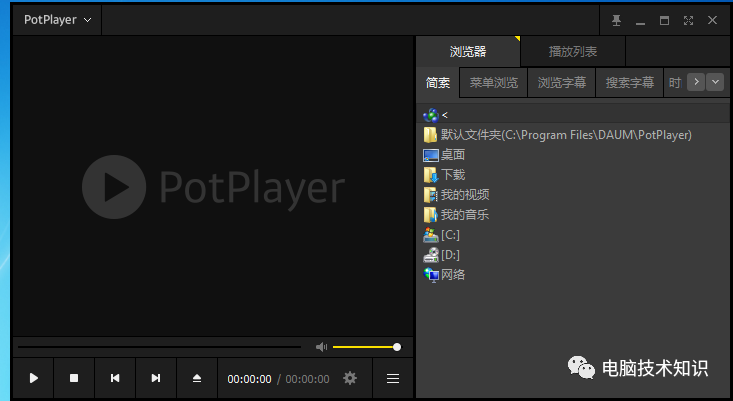Select the 菜单浏览 sub-tab

[494, 83]
